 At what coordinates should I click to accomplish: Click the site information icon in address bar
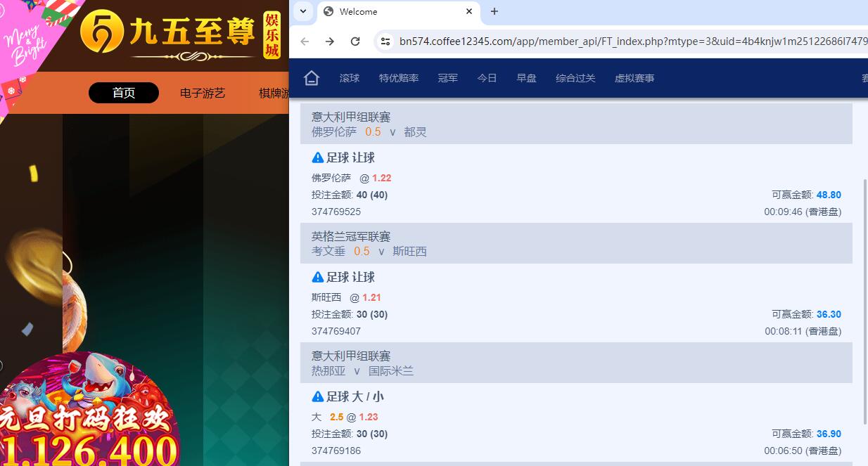point(385,41)
